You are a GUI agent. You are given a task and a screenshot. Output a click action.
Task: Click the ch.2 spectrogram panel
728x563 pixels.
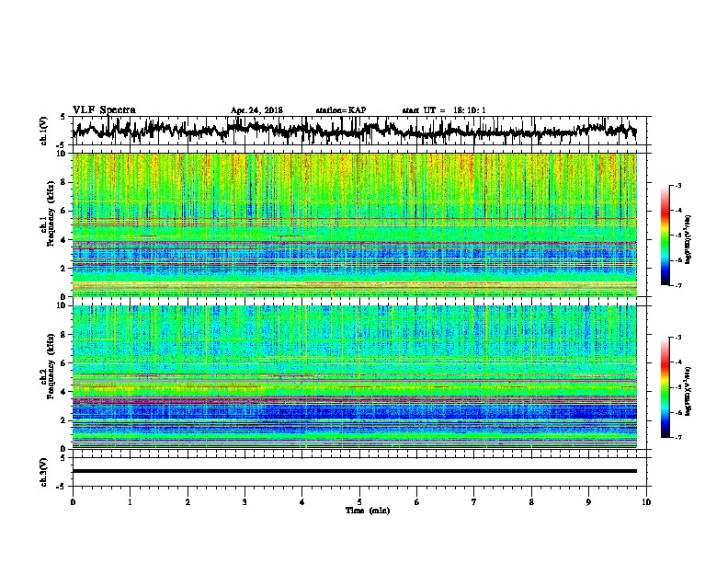(355, 377)
